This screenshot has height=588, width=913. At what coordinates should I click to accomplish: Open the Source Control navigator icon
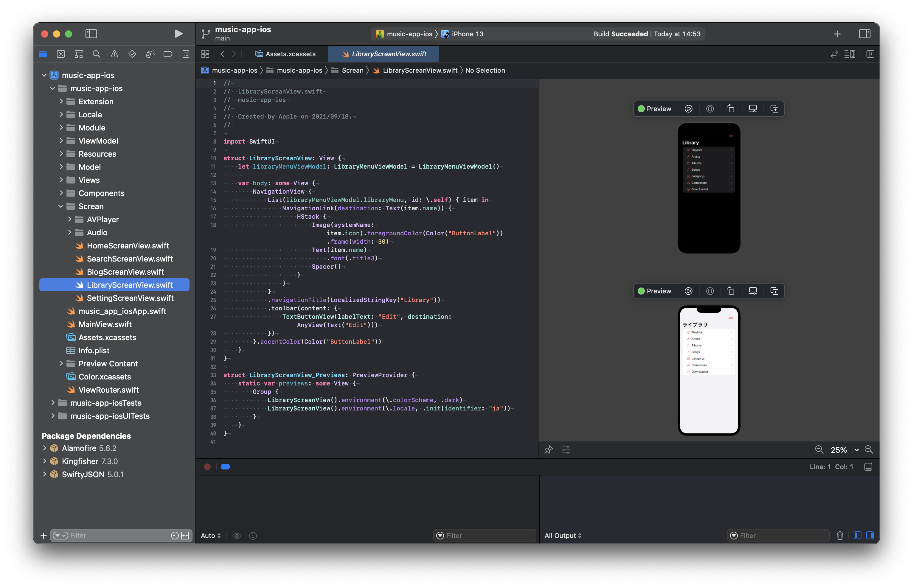[x=61, y=54]
